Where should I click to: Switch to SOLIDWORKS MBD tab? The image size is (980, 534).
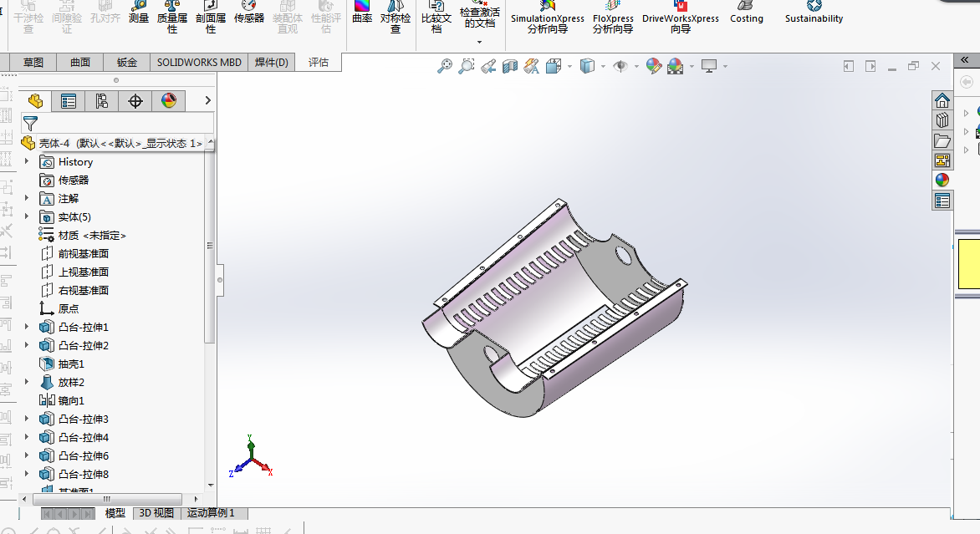(199, 63)
